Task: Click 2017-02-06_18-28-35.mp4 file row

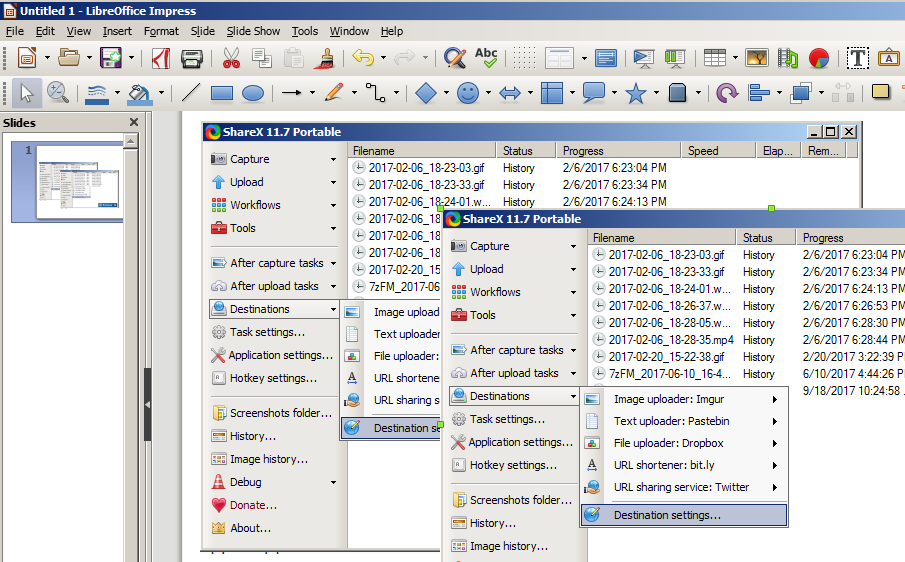Action: pyautogui.click(x=671, y=340)
